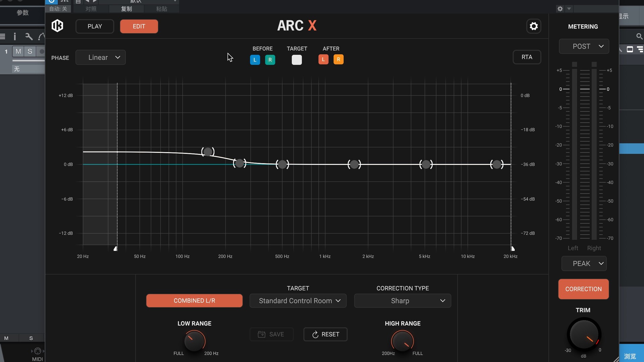
Task: Click the COMBINED L/R button
Action: (194, 301)
